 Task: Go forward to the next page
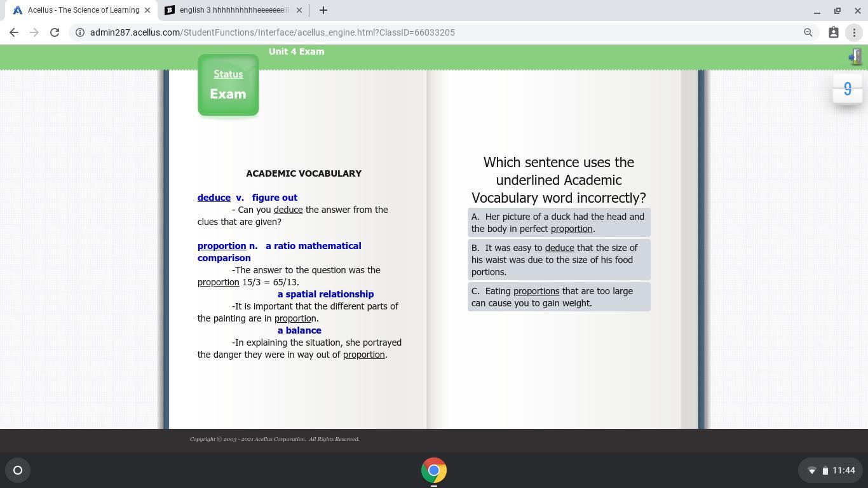click(34, 32)
